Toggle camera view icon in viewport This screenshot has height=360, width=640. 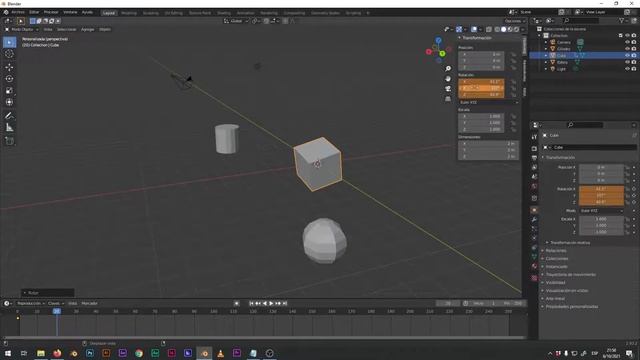pos(448,89)
